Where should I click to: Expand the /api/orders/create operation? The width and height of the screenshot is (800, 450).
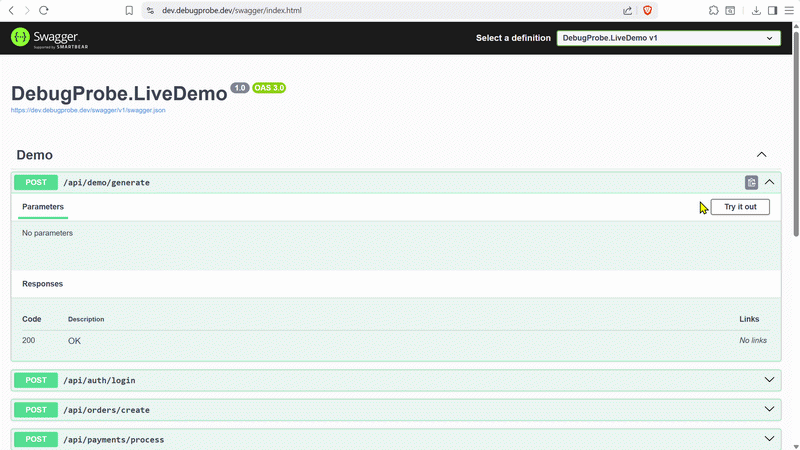pos(769,410)
